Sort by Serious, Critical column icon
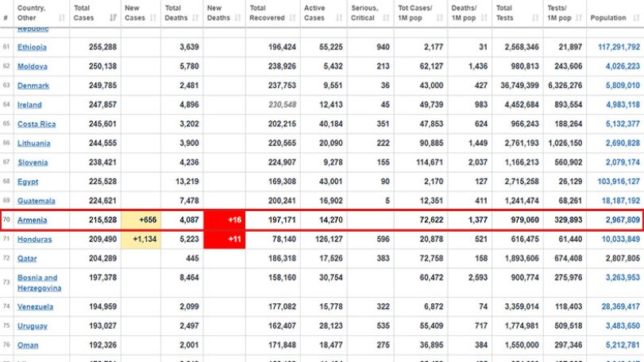Image resolution: width=644 pixels, height=362 pixels. click(386, 17)
